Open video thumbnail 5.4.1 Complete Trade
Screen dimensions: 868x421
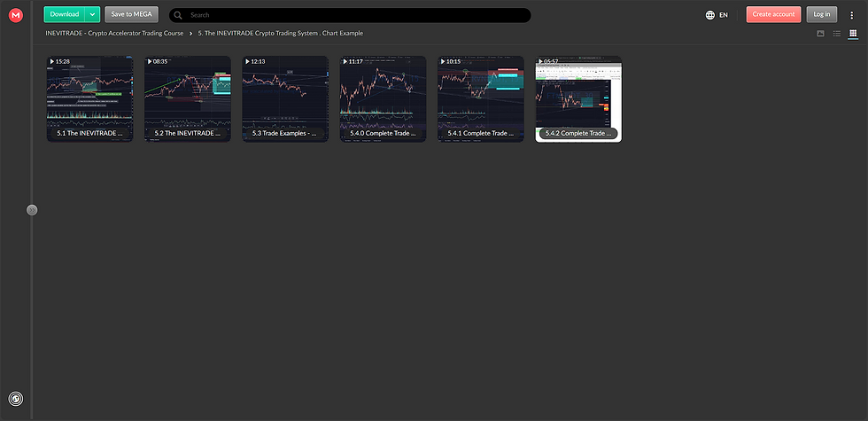[x=480, y=99]
